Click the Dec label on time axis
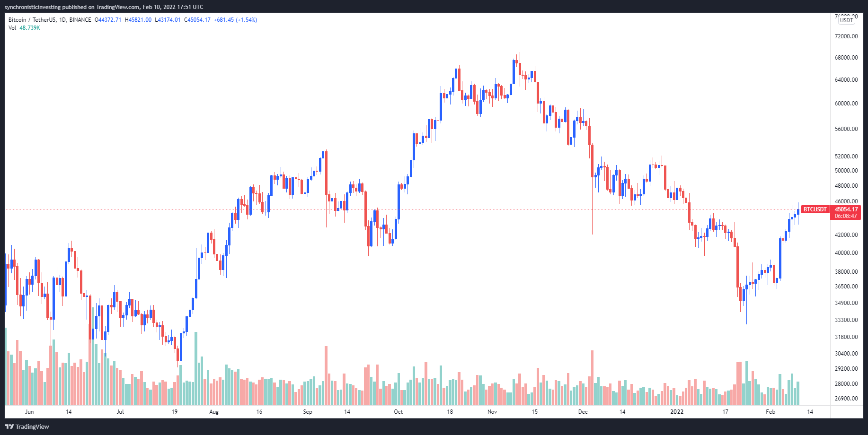Viewport: 868px width, 435px height. [x=583, y=412]
